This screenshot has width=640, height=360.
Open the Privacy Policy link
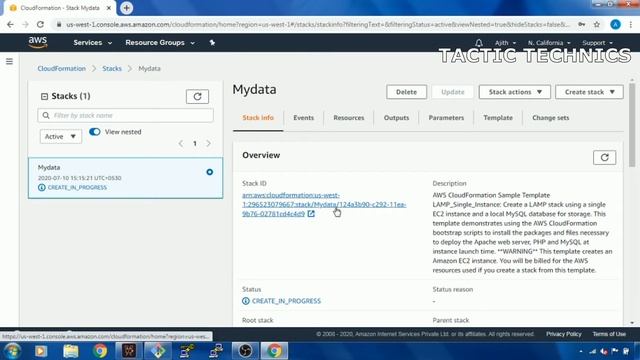click(x=564, y=334)
